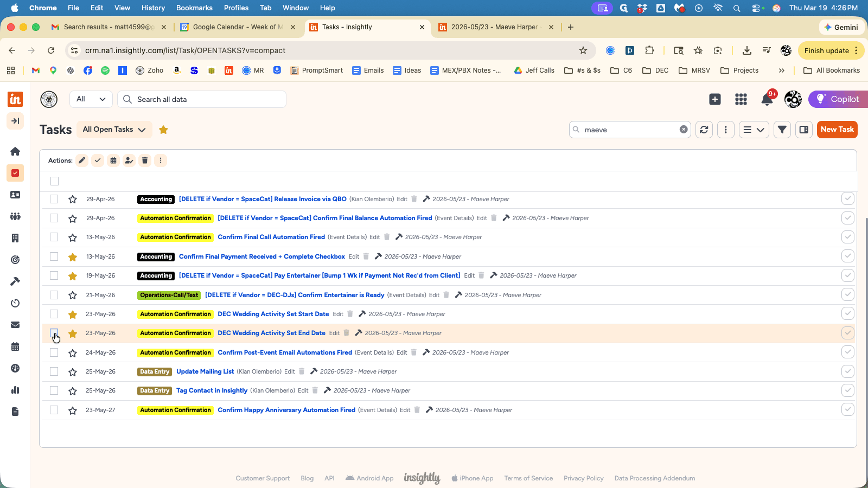Open the filter funnel icon

tap(782, 130)
